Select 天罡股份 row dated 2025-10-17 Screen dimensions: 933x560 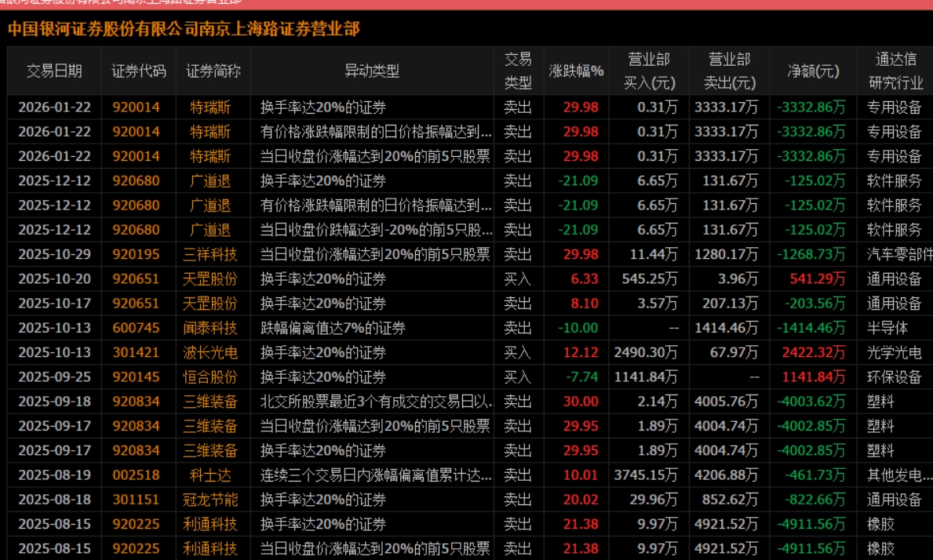[470, 304]
